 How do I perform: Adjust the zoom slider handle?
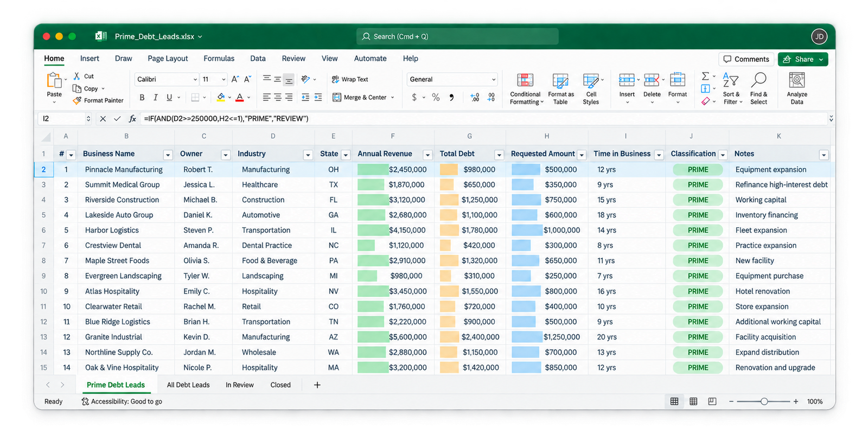coord(764,401)
